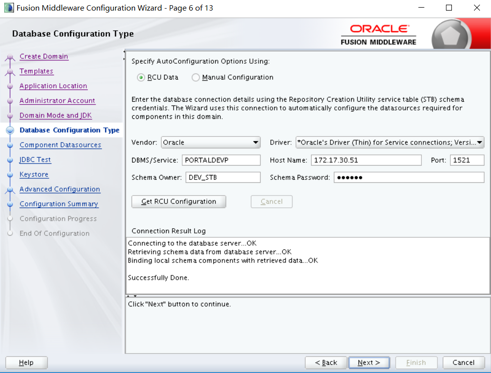Click the Oracle Fusion Middleware logo

tap(378, 35)
